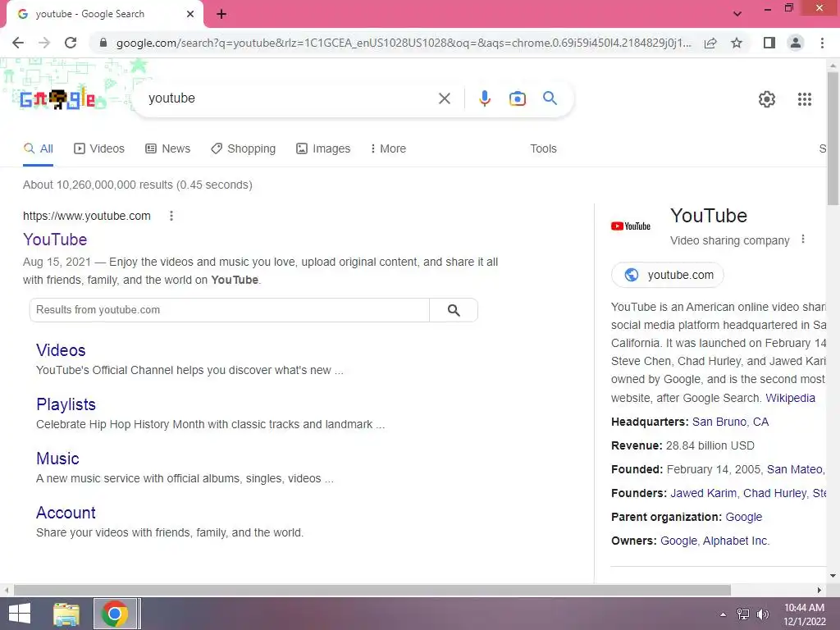Open Windows Start menu
840x630 pixels.
coord(20,614)
